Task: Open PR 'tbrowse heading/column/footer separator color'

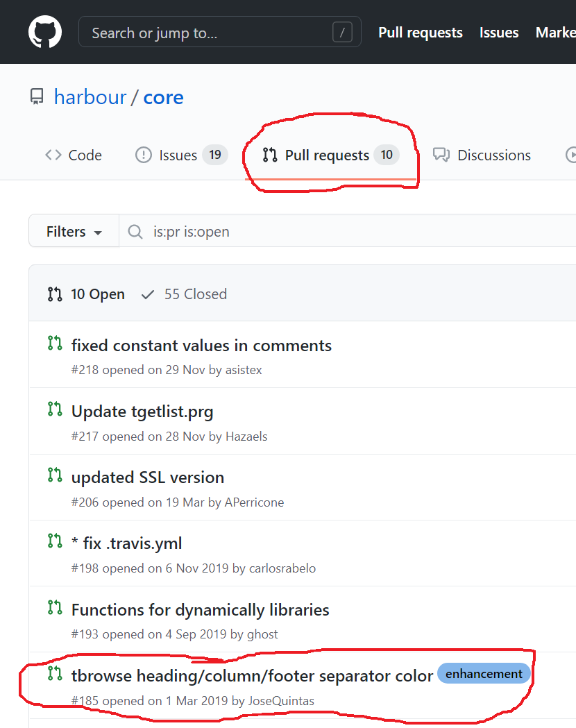Action: pyautogui.click(x=252, y=676)
